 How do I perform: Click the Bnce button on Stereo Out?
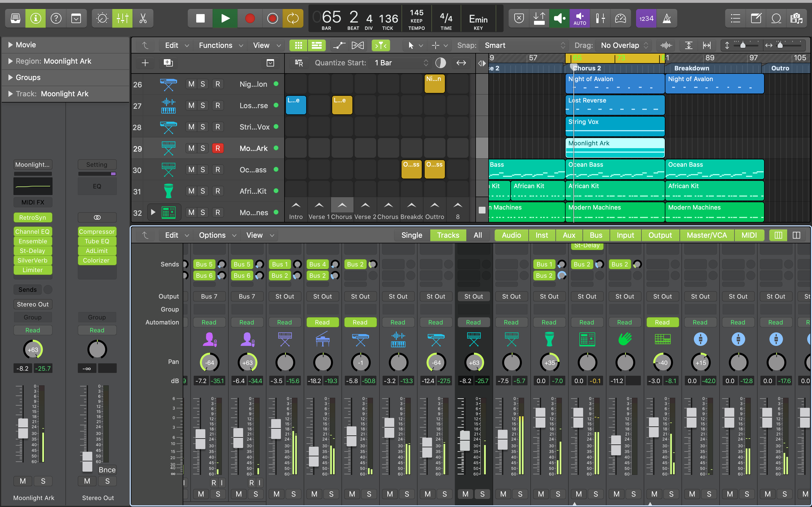[x=107, y=470]
